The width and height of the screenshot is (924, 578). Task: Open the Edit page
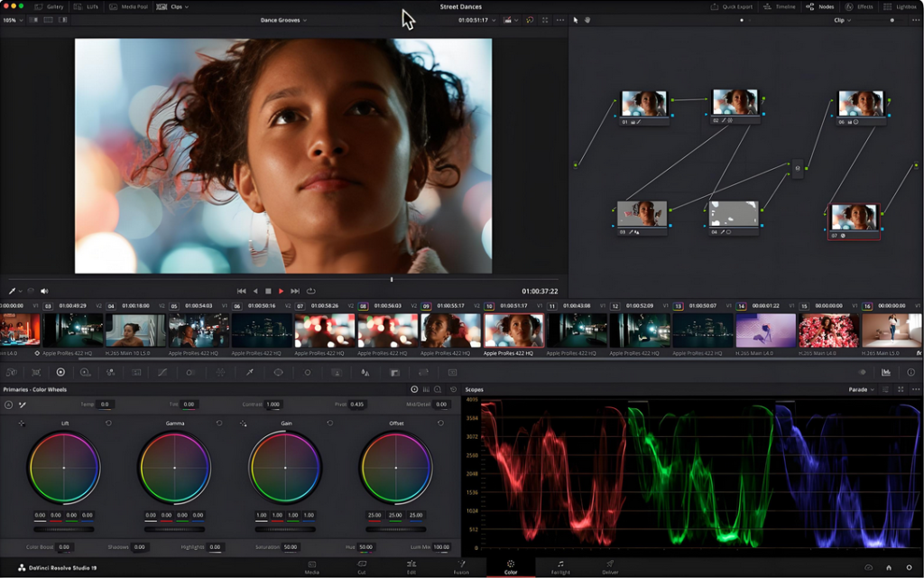[x=411, y=567]
